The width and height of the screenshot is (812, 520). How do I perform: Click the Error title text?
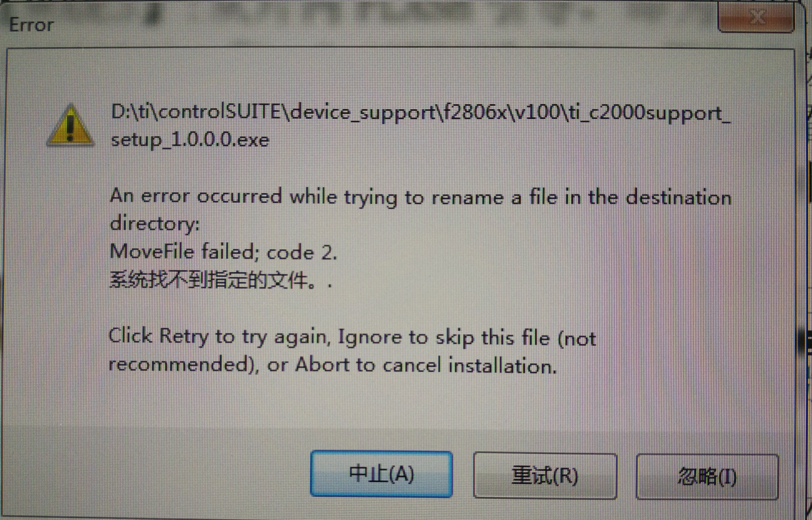click(31, 25)
